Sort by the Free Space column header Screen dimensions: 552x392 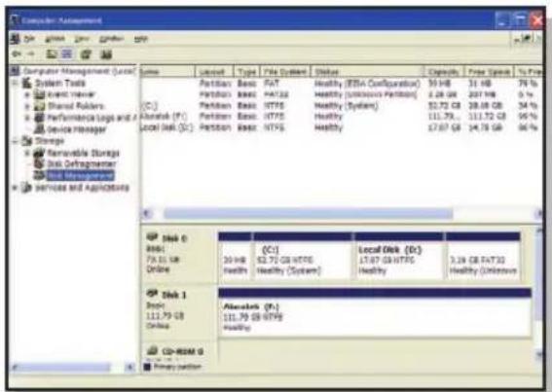click(490, 71)
